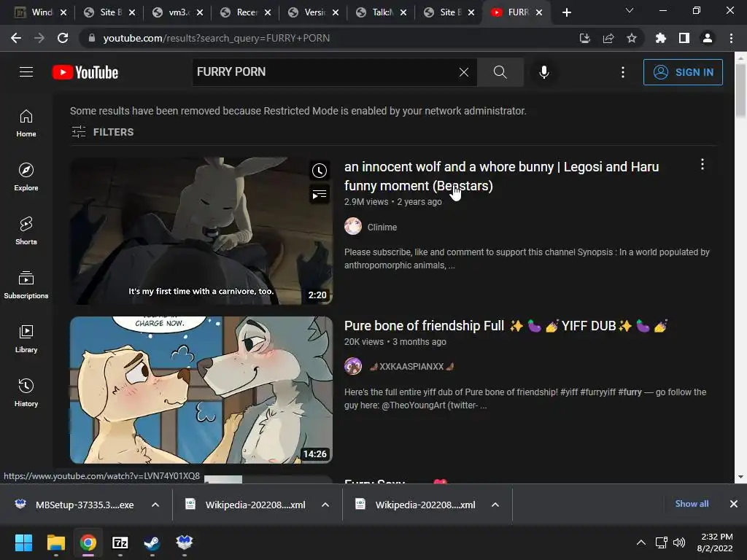Open the Clinime channel link
747x560 pixels.
tap(382, 227)
